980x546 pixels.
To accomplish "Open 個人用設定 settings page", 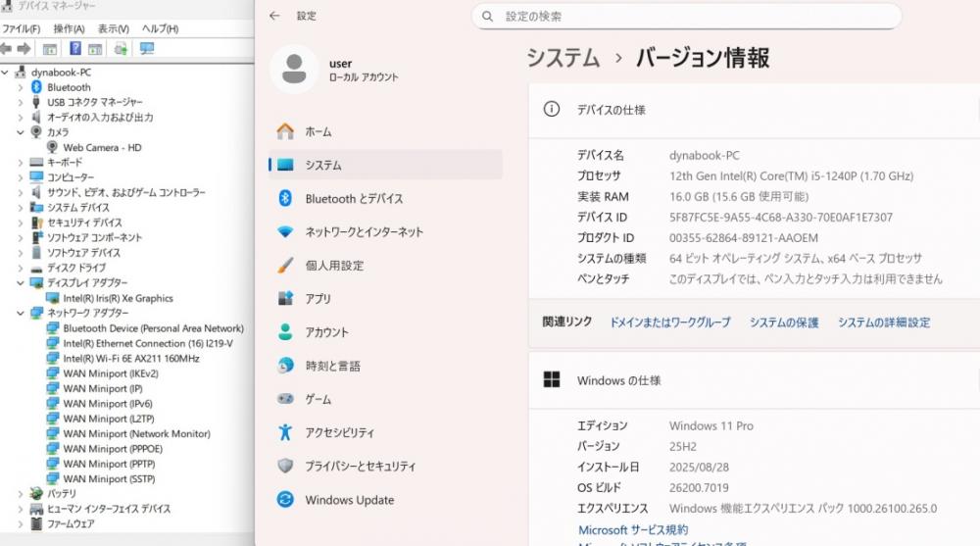I will (385, 266).
